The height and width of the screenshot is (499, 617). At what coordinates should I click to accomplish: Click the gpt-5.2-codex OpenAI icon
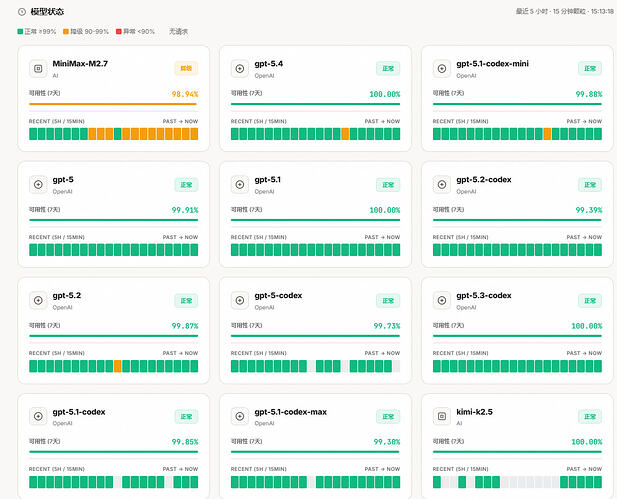[x=442, y=185]
